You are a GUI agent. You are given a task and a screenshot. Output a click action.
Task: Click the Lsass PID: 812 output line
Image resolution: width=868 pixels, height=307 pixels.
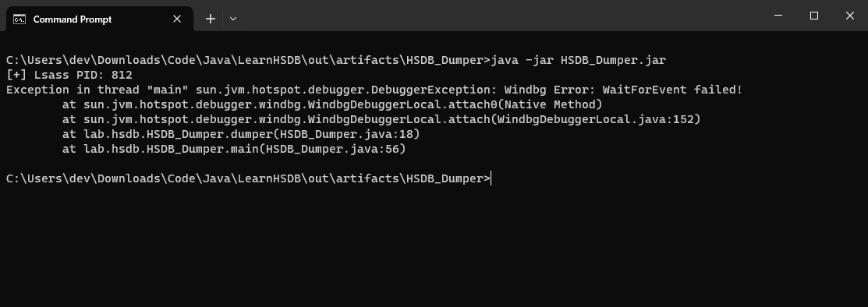[x=69, y=75]
